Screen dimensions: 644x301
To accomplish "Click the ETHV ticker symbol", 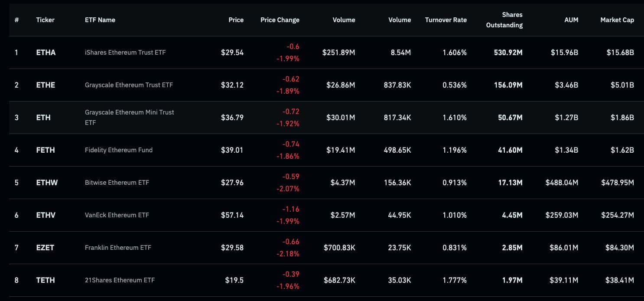I will click(x=46, y=215).
